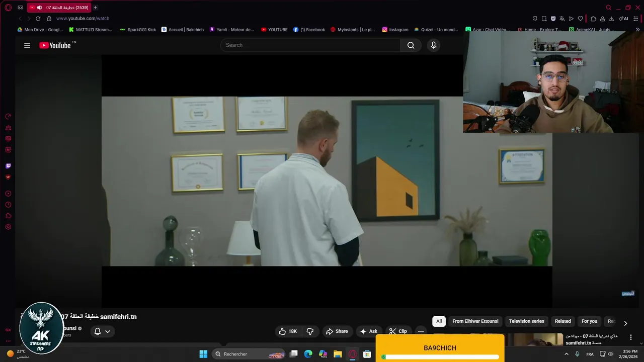The width and height of the screenshot is (644, 362).
Task: Share the video
Action: click(337, 331)
